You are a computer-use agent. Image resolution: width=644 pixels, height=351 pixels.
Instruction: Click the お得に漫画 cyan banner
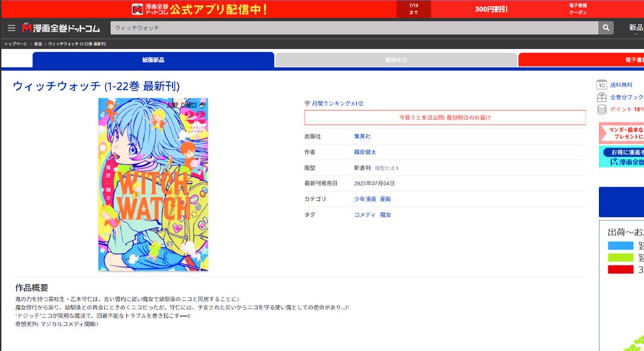621,157
